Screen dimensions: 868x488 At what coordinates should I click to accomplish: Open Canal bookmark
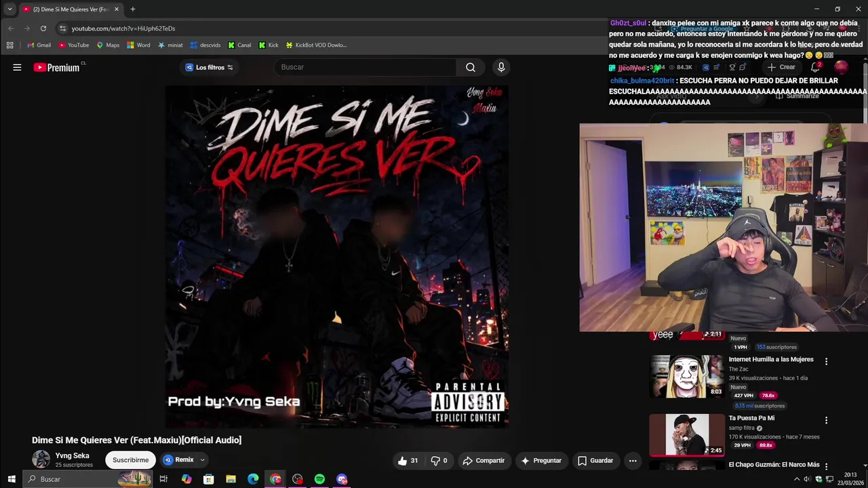pyautogui.click(x=239, y=45)
